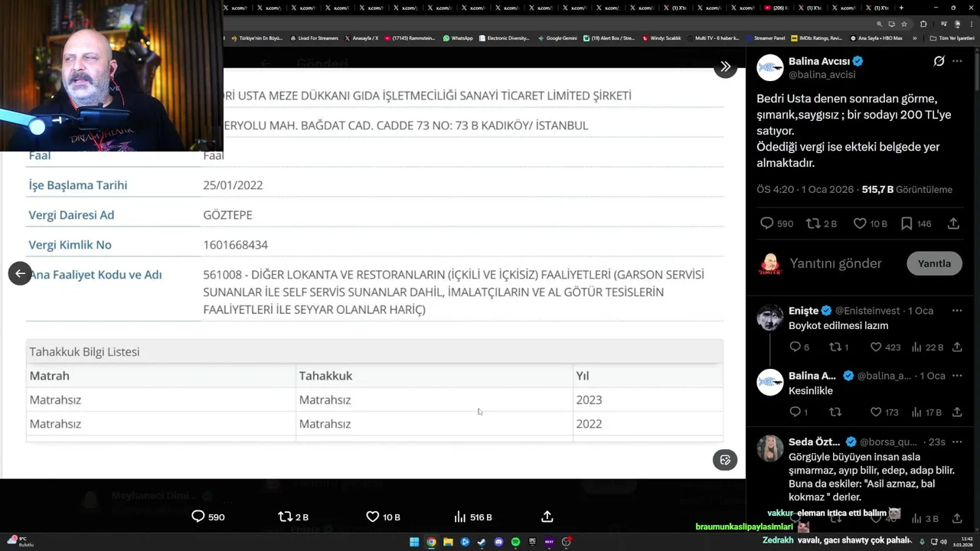Reply to Enişte's comment (6)
The height and width of the screenshot is (551, 980).
point(799,347)
